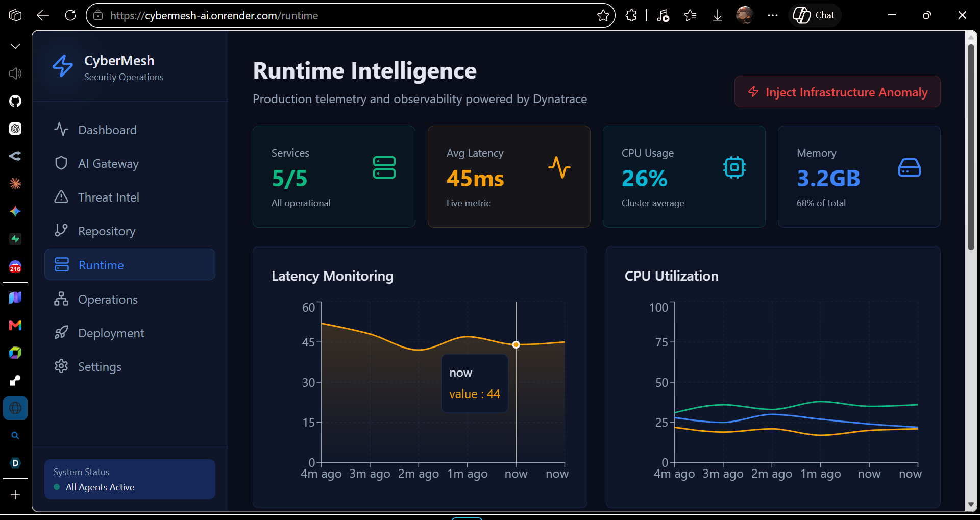Click the Memory drive icon
Screen dimensions: 980x520
point(909,167)
